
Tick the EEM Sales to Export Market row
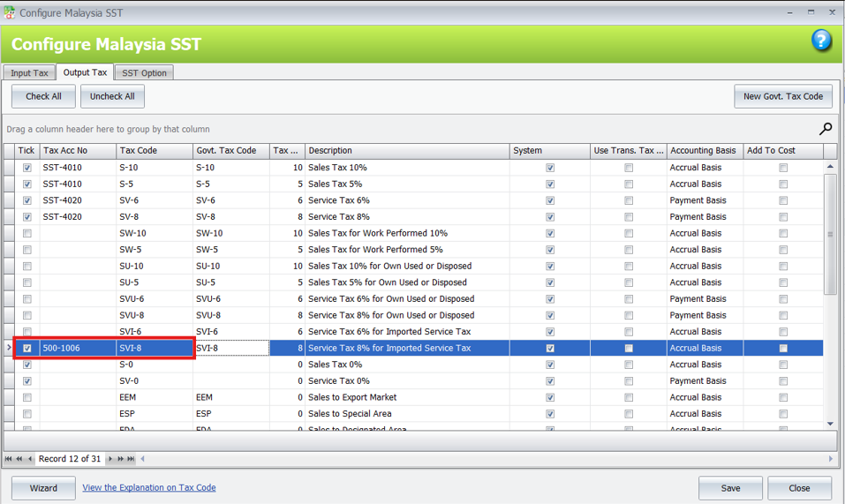pyautogui.click(x=27, y=398)
